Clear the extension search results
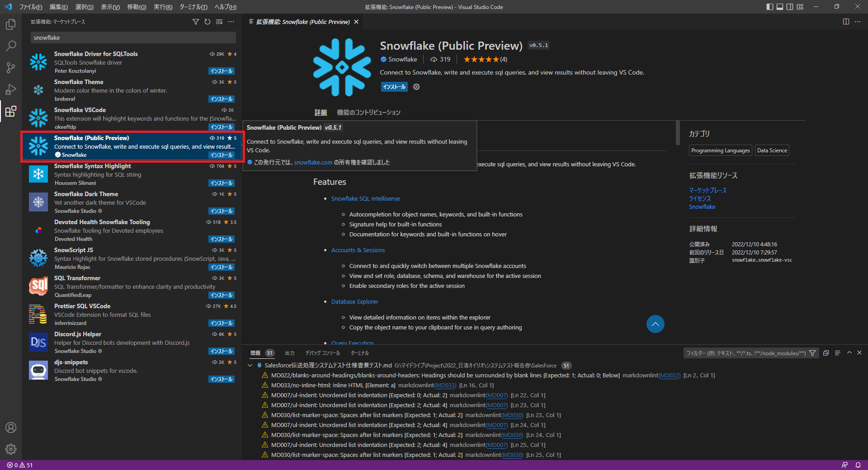 point(219,21)
